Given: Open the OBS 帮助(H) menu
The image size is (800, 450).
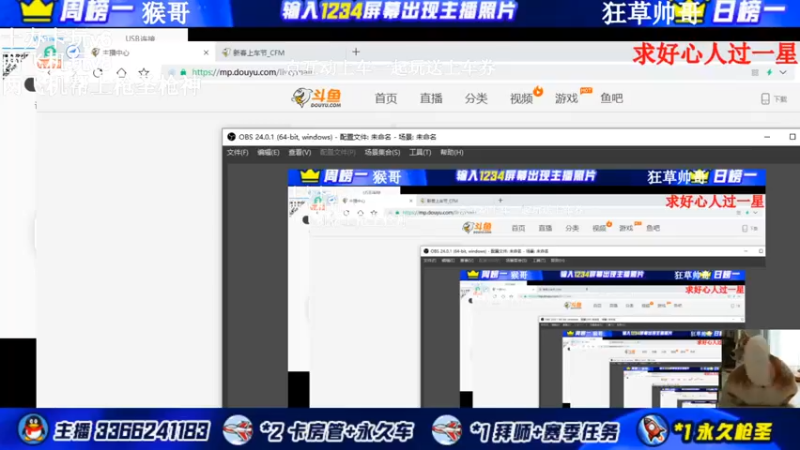Looking at the screenshot, I should (x=452, y=152).
